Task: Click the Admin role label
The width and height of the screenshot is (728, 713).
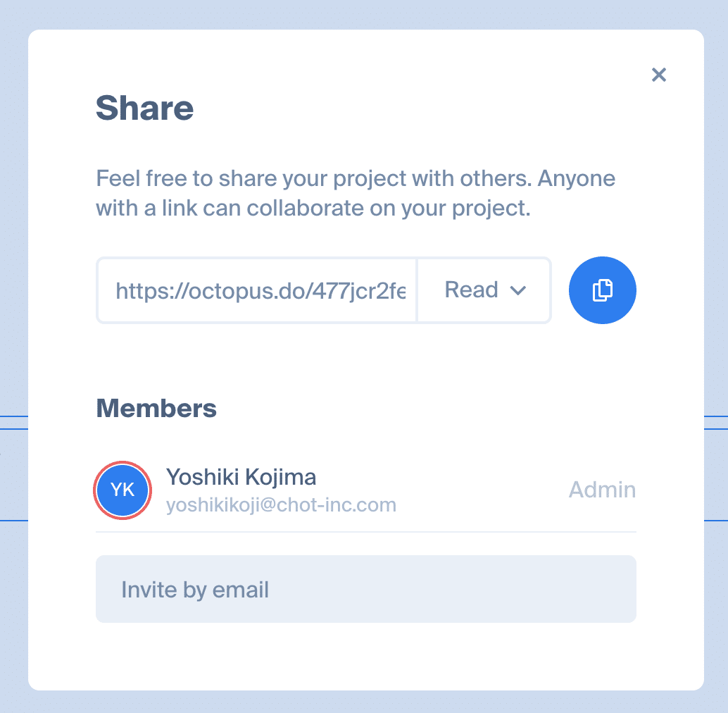Action: [x=602, y=490]
